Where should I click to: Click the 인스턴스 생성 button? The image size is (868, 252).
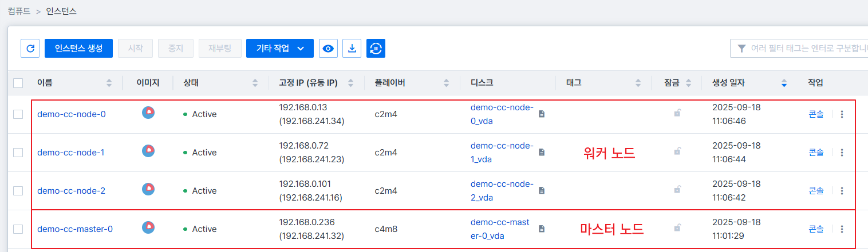click(x=78, y=49)
